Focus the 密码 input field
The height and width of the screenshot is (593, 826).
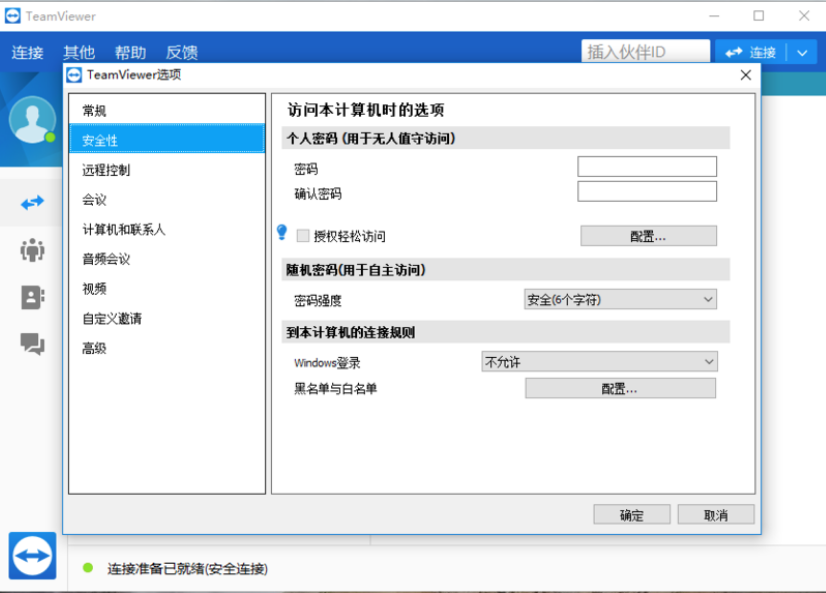[647, 166]
